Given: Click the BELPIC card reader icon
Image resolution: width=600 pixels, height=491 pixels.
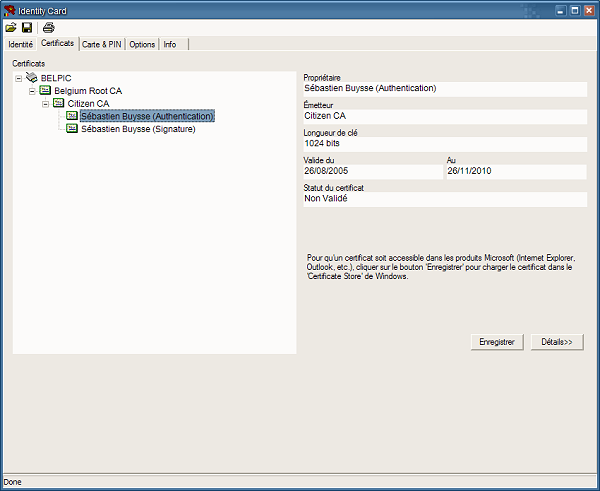Looking at the screenshot, I should coord(32,77).
